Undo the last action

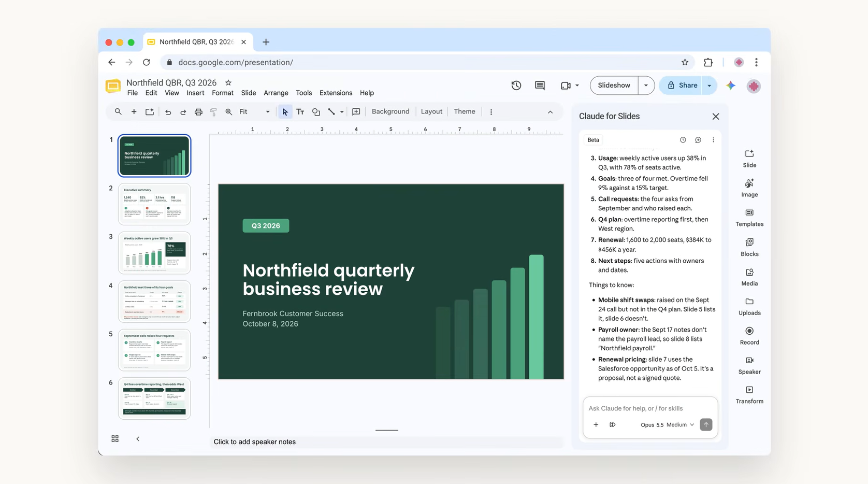tap(168, 112)
